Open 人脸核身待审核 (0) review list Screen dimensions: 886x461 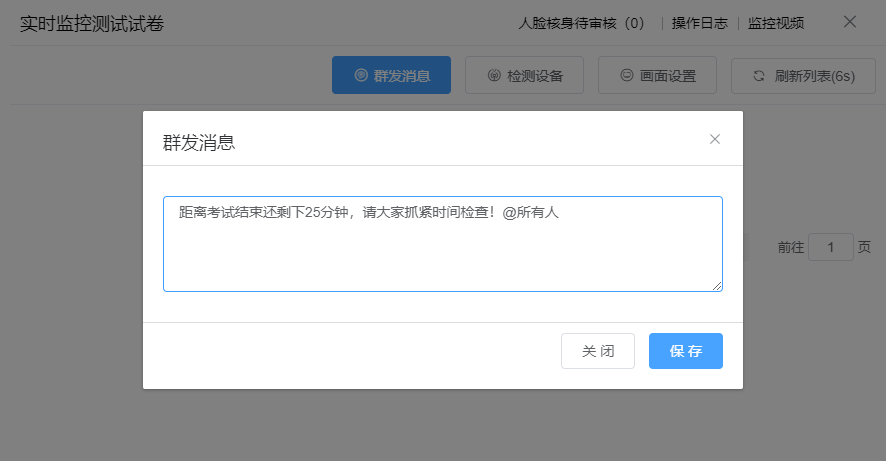[x=581, y=23]
